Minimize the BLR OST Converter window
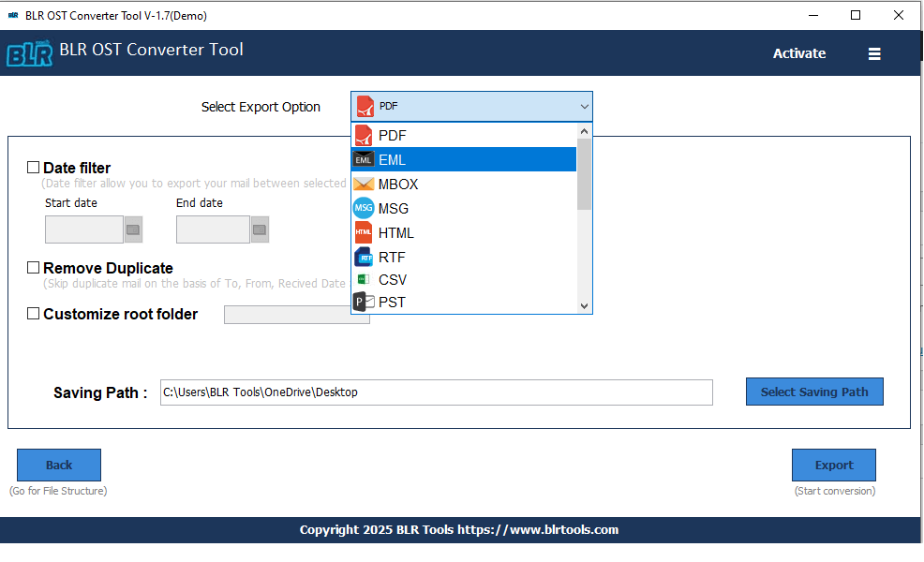924x562 pixels. [813, 15]
